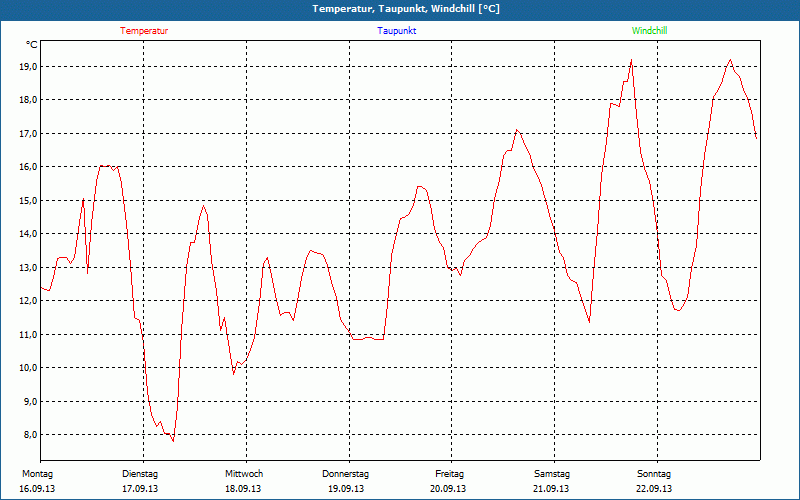Viewport: 800px width, 500px height.
Task: Click the Dienstag day label
Action: [x=140, y=474]
